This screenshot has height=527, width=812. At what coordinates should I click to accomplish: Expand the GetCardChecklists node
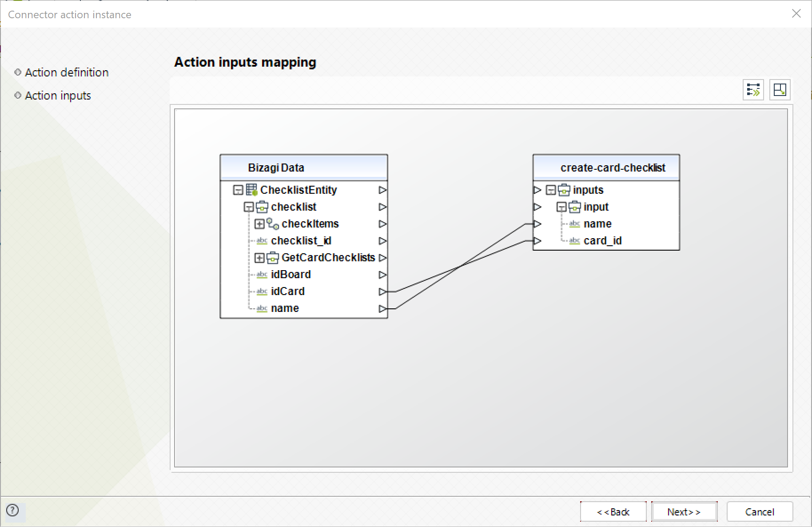[x=259, y=258]
